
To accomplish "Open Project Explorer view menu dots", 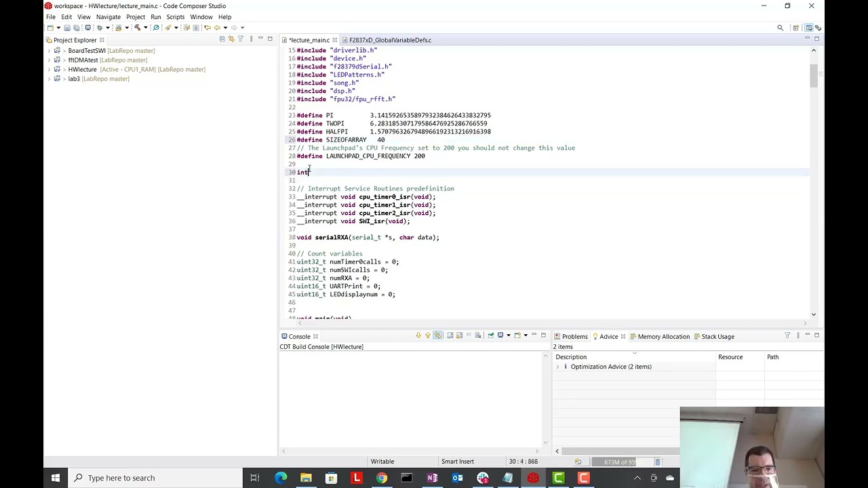I will tap(251, 39).
